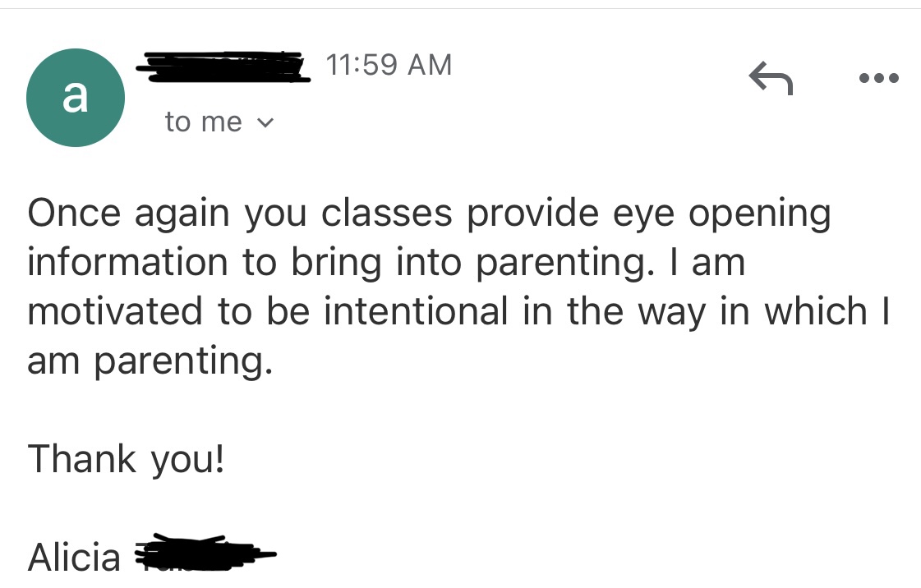This screenshot has width=921, height=588.
Task: Tap the "to me" recipient label
Action: [x=203, y=122]
